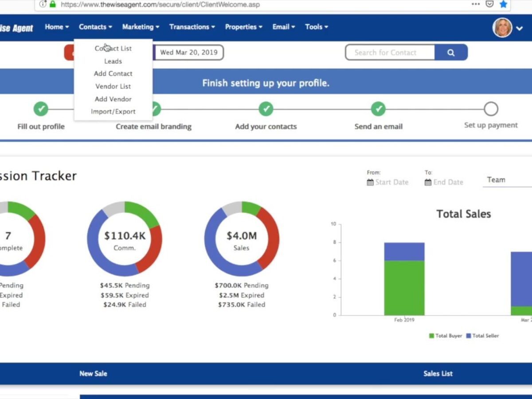532x399 pixels.
Task: Click the Search for Contact field
Action: pos(390,52)
